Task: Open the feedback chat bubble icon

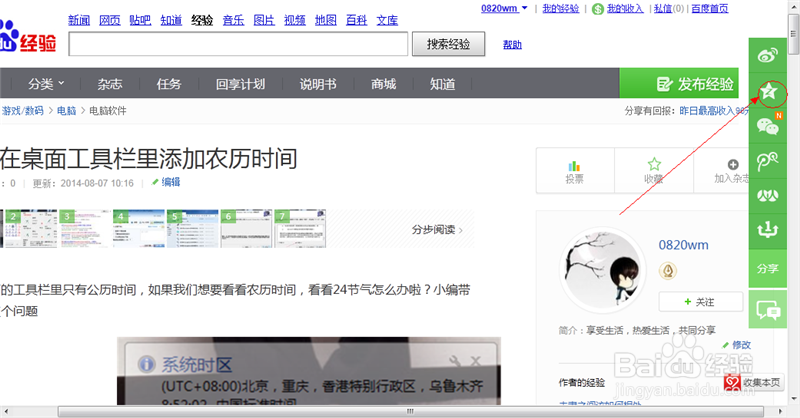Action: tap(768, 310)
